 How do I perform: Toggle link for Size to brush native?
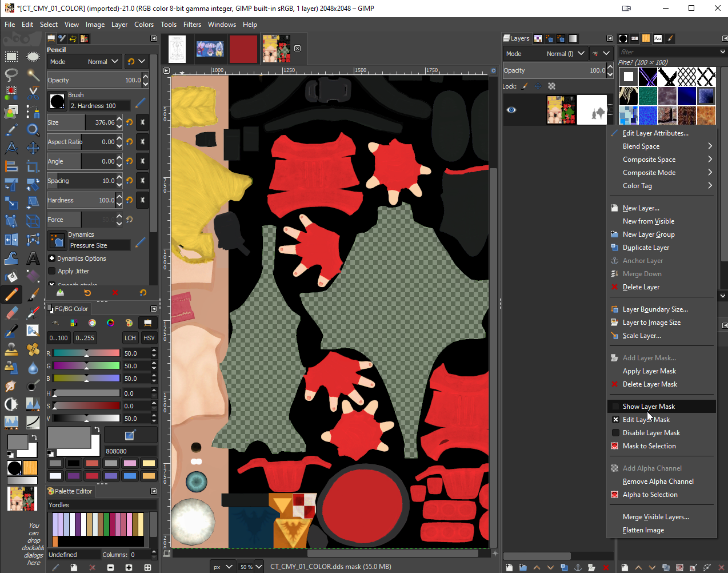click(142, 122)
